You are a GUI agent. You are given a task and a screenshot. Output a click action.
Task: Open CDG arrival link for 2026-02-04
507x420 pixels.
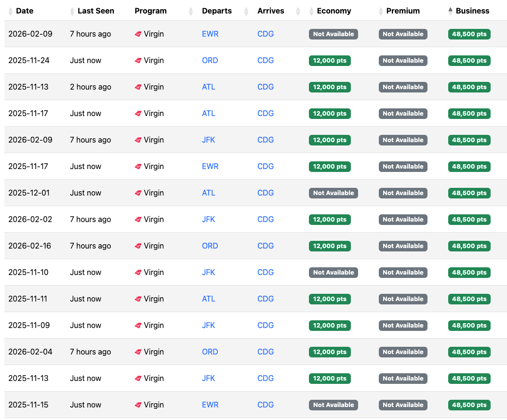pos(266,352)
